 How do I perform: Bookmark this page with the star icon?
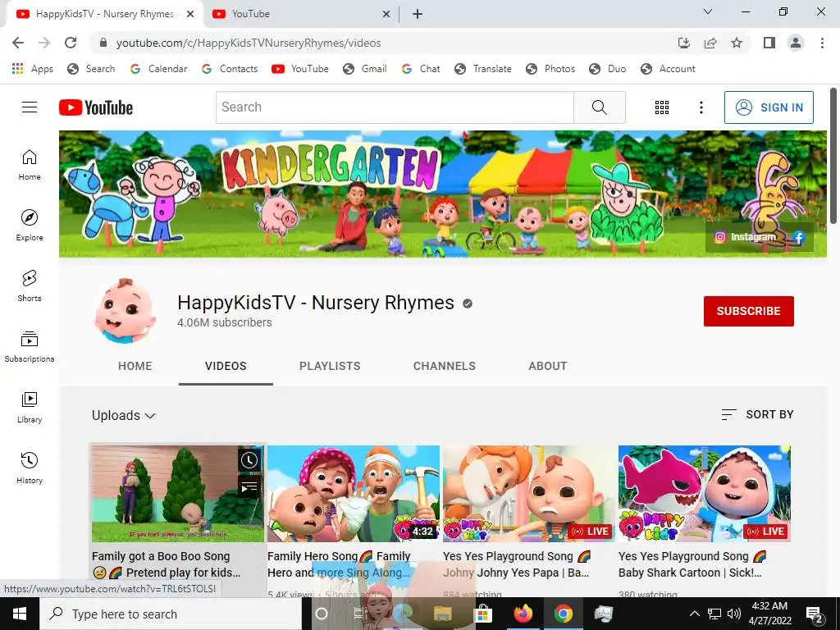pyautogui.click(x=737, y=43)
